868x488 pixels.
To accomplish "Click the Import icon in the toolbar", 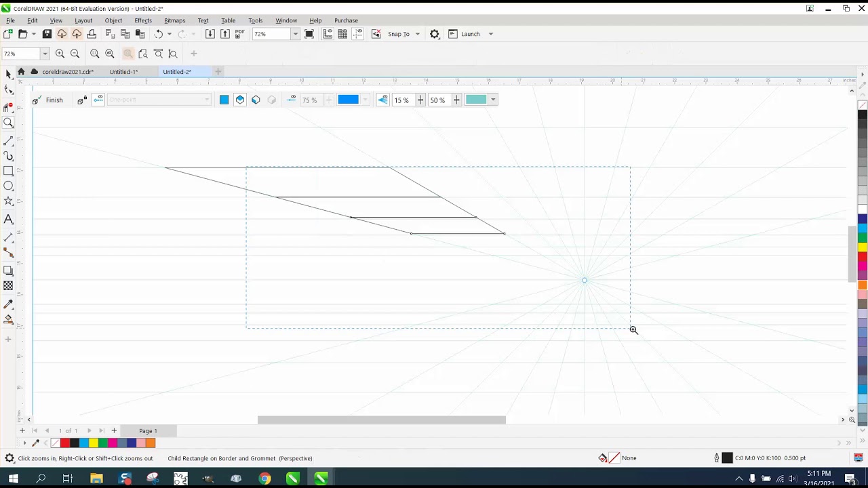I will [210, 34].
